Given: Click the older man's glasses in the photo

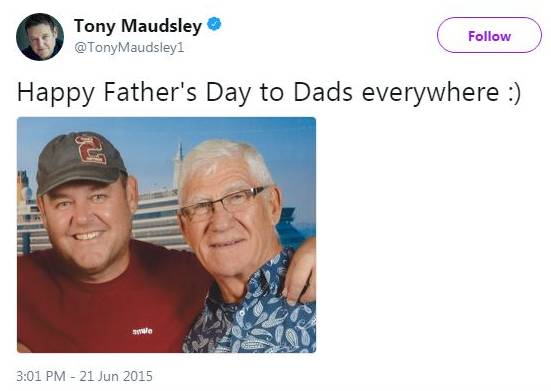Looking at the screenshot, I should (222, 204).
